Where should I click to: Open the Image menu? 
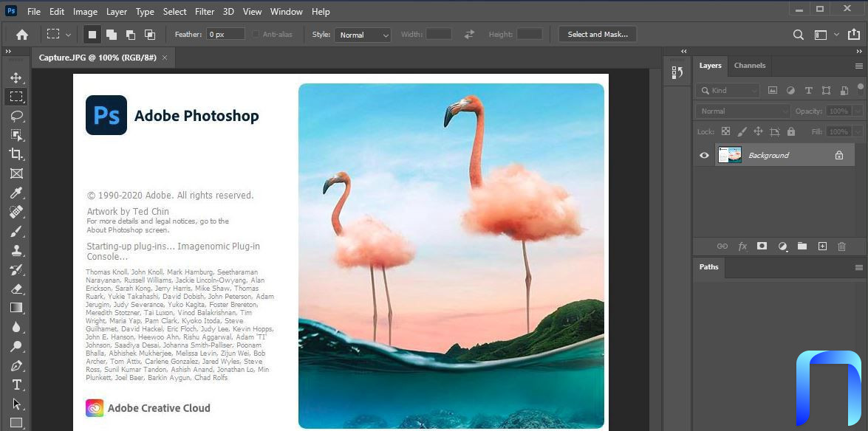tap(85, 12)
